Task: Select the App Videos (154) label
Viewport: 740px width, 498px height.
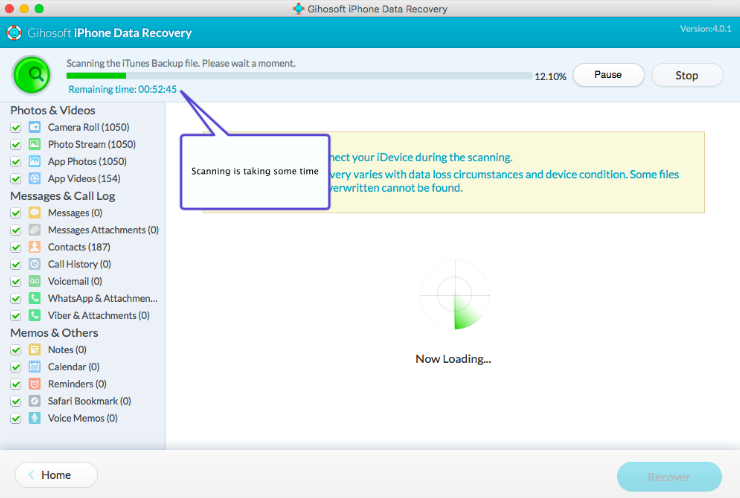Action: [84, 178]
